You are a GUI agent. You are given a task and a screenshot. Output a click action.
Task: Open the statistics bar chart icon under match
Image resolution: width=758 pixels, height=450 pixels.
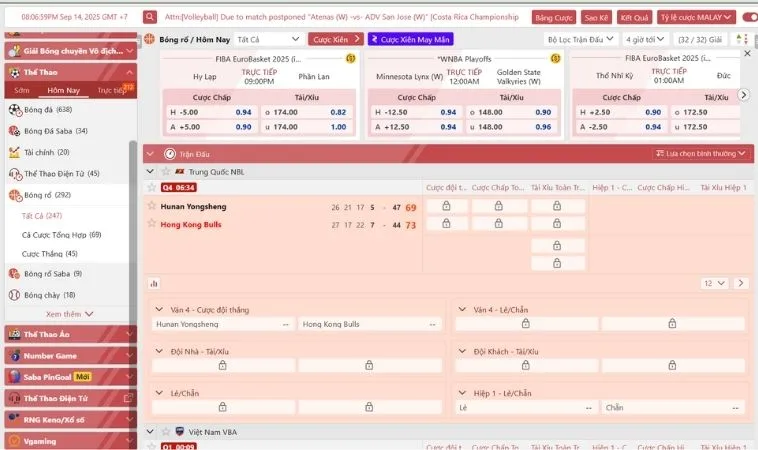tap(154, 283)
